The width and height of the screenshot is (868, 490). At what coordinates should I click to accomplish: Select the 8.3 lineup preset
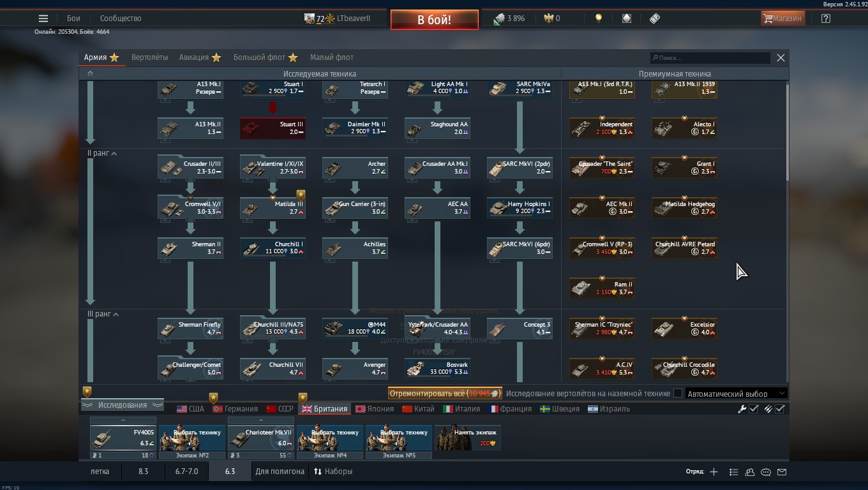tap(143, 471)
